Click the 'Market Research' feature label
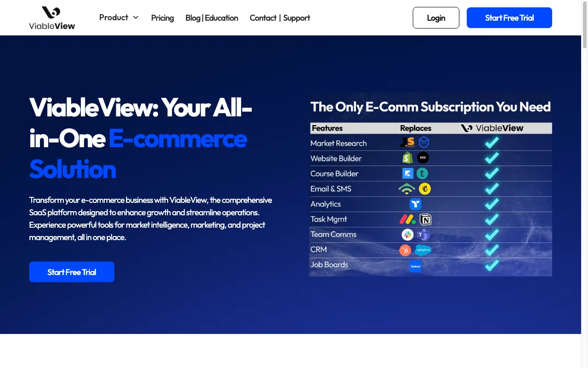The width and height of the screenshot is (588, 368). [339, 143]
